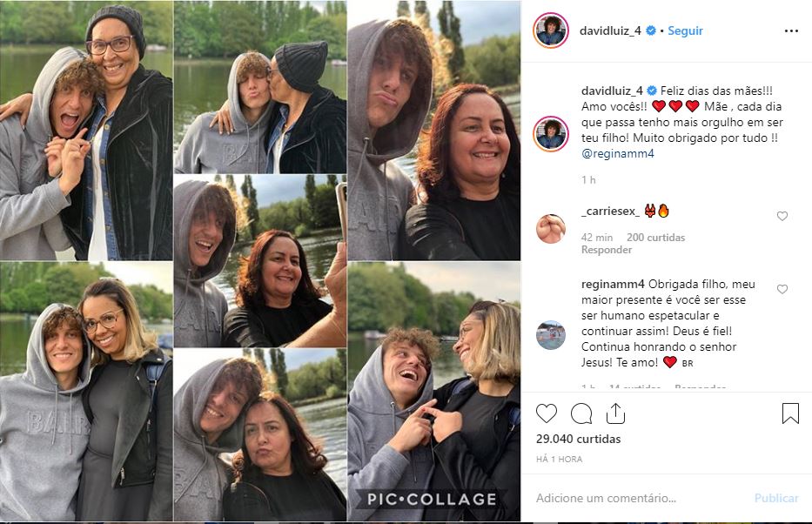This screenshot has height=524, width=812.
Task: Open the three-dot more options menu
Action: point(790,30)
